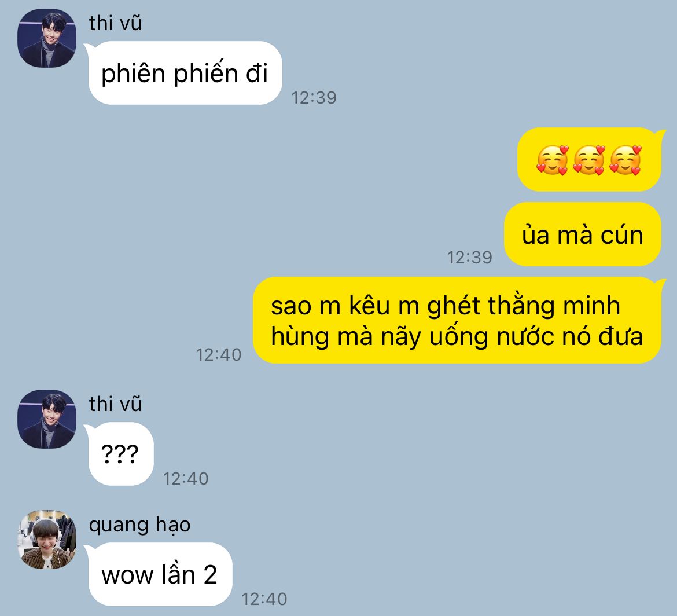Viewport: 677px width, 616px height.
Task: Click the 12:40 timestamp beside yellow long message
Action: point(219,355)
